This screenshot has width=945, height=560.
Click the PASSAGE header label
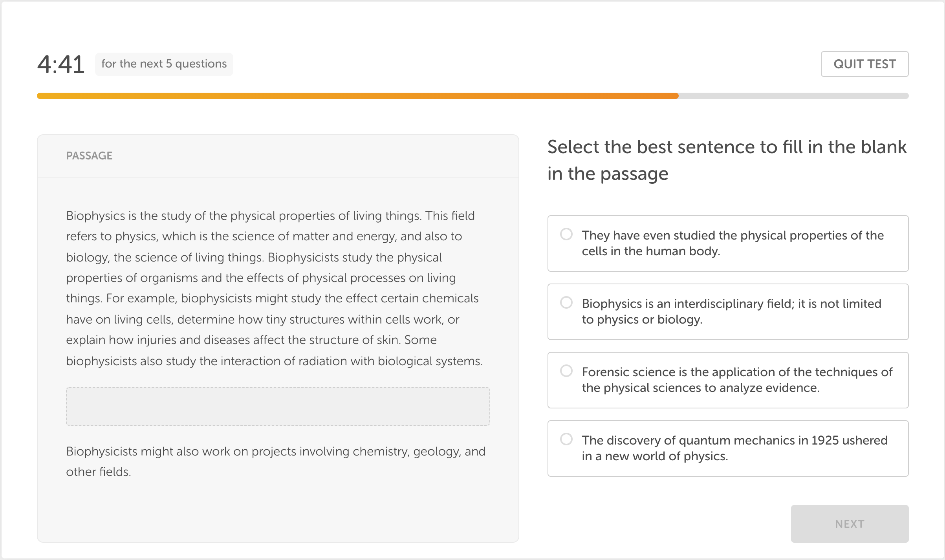[x=89, y=156]
